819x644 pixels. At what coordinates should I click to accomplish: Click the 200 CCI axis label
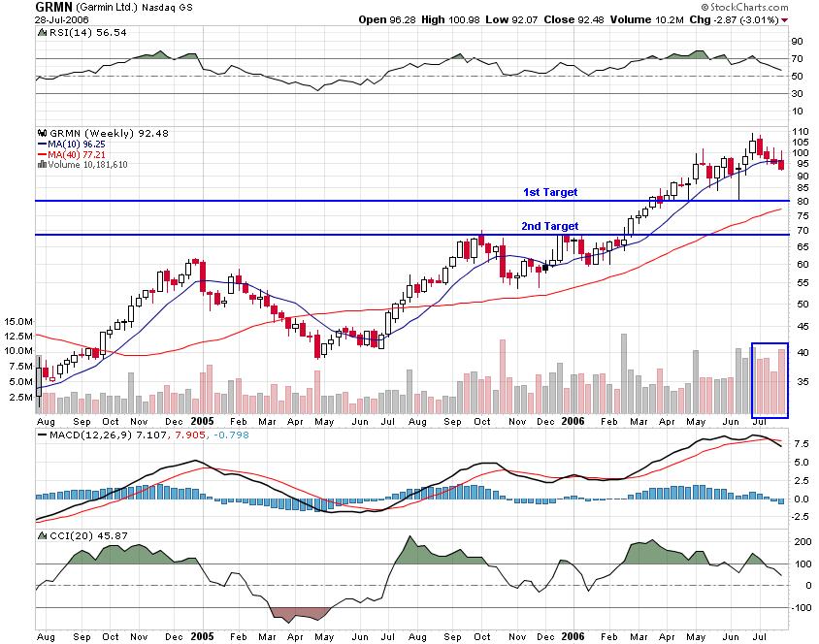coord(803,542)
